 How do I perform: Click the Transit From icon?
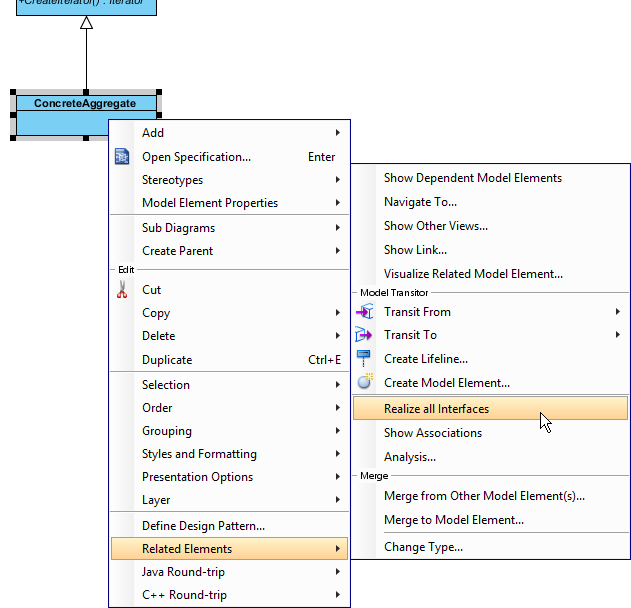(x=365, y=312)
